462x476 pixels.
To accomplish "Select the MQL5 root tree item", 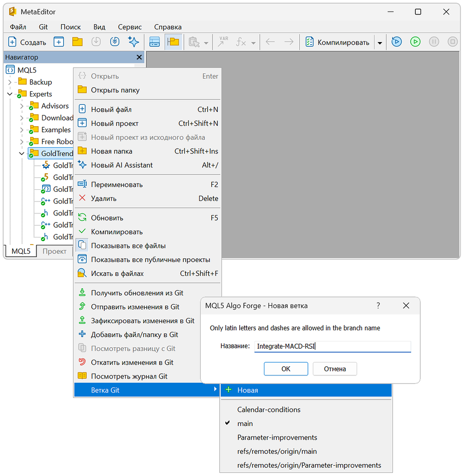I will click(21, 70).
